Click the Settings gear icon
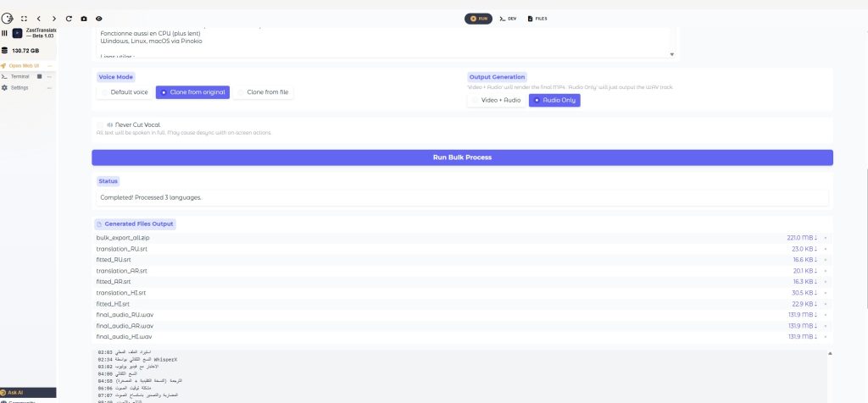The height and width of the screenshot is (403, 868). pos(4,87)
